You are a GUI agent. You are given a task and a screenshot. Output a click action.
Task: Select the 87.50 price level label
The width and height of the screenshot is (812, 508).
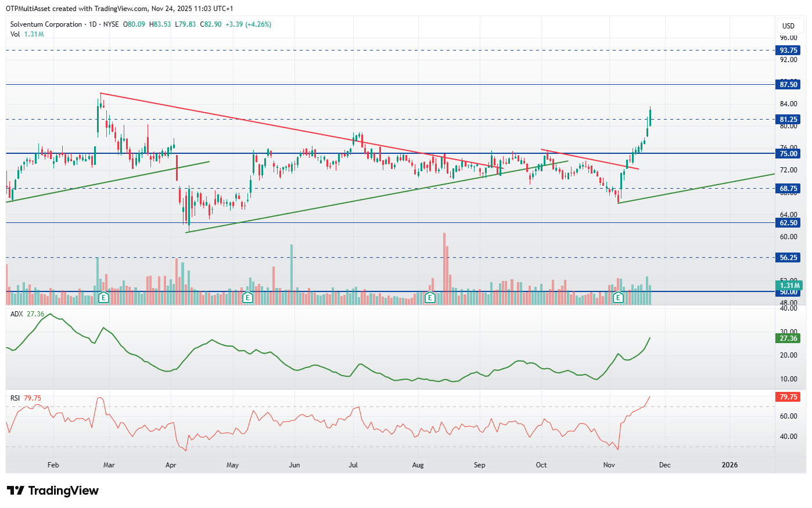[788, 85]
